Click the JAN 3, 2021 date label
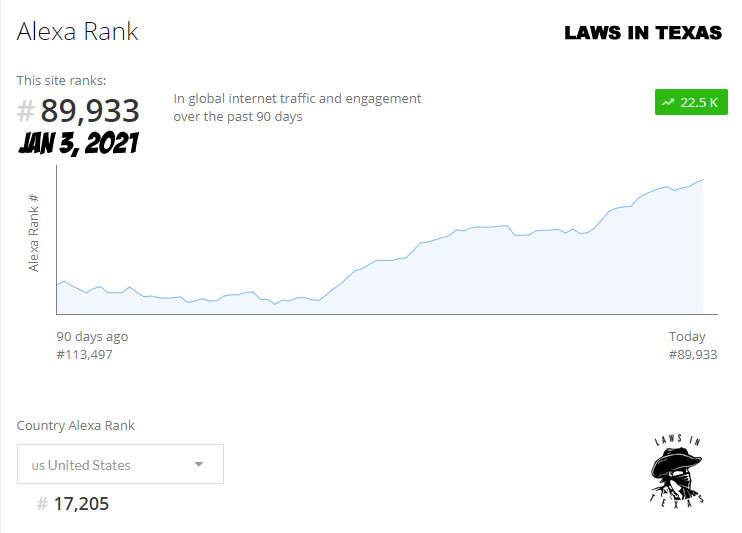The height and width of the screenshot is (533, 742). 79,143
